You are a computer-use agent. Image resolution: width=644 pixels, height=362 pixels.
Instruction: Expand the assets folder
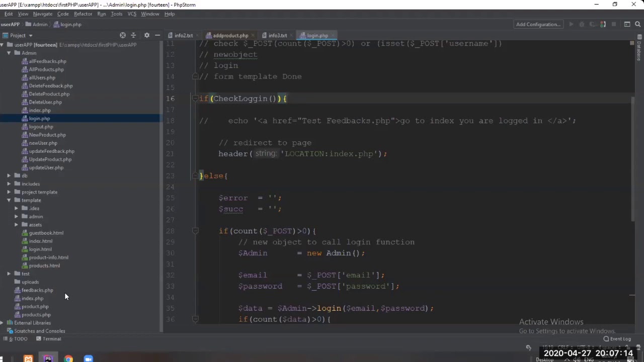[x=17, y=225]
